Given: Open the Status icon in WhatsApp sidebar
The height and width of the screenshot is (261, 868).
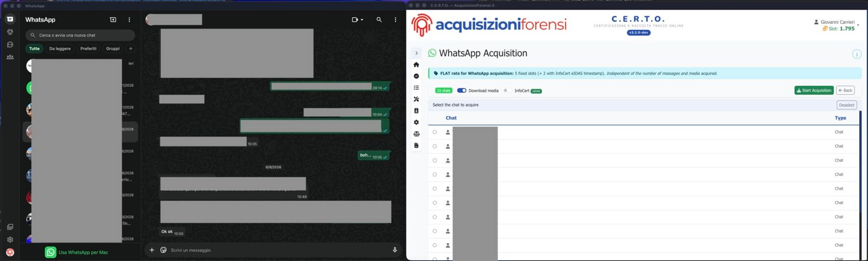Looking at the screenshot, I should click(x=10, y=32).
